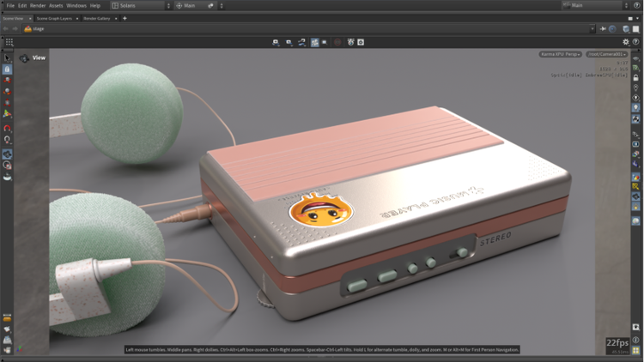Select the arrow Select tool in left toolbar
Viewport: 644px width, 362px height.
click(x=7, y=57)
